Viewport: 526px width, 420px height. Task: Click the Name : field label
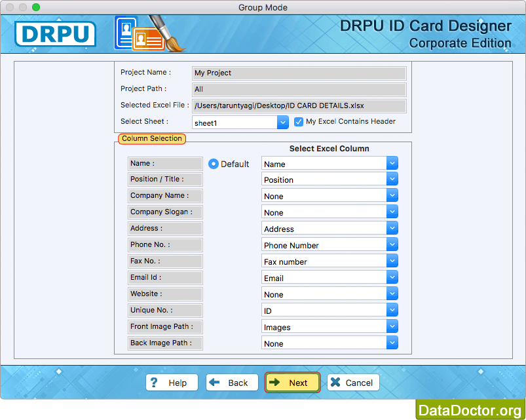click(x=165, y=164)
